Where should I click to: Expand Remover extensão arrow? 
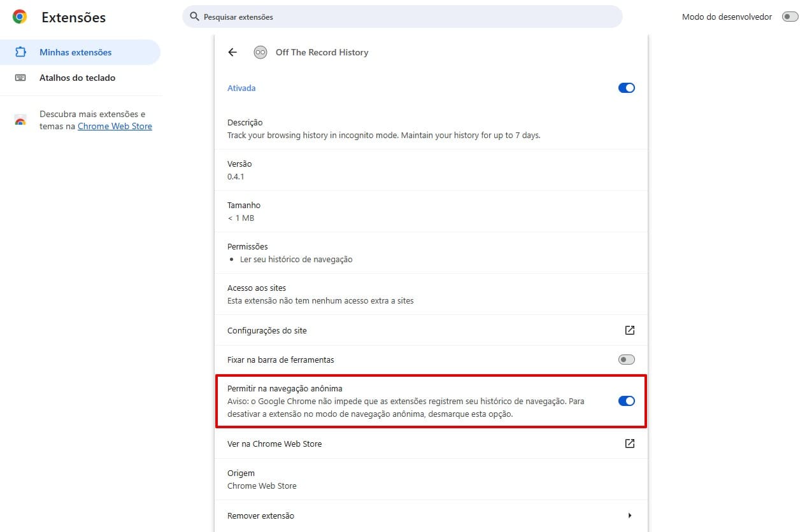coord(630,515)
